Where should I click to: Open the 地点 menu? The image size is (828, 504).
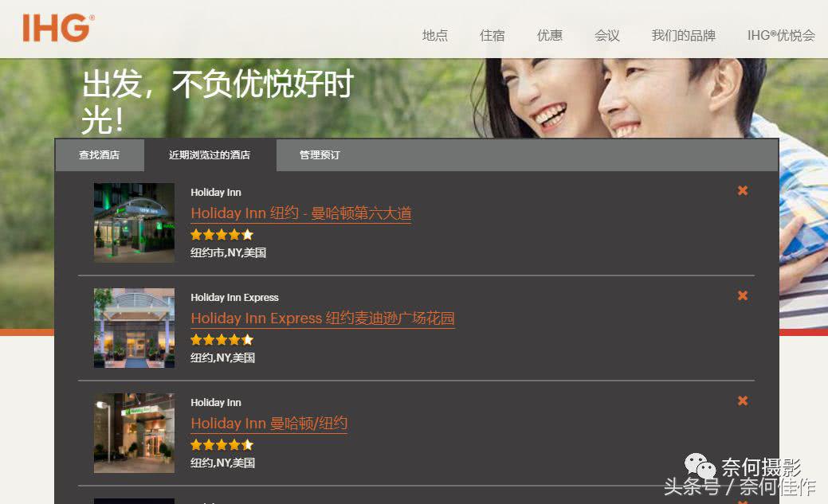click(x=434, y=35)
